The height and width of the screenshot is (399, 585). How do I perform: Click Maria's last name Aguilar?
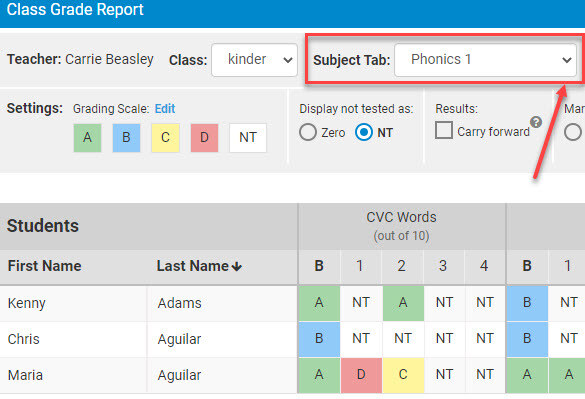[179, 375]
